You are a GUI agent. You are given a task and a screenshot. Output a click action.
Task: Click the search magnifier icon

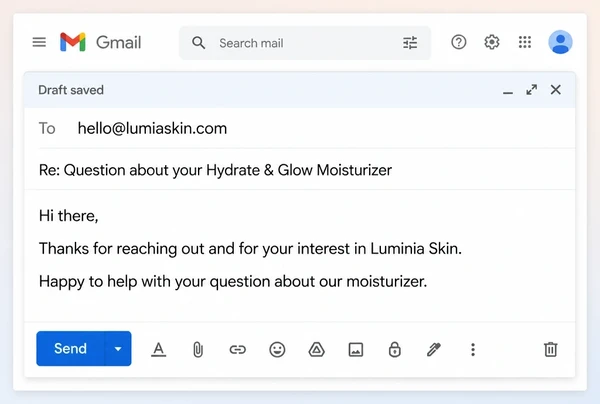[x=199, y=43]
